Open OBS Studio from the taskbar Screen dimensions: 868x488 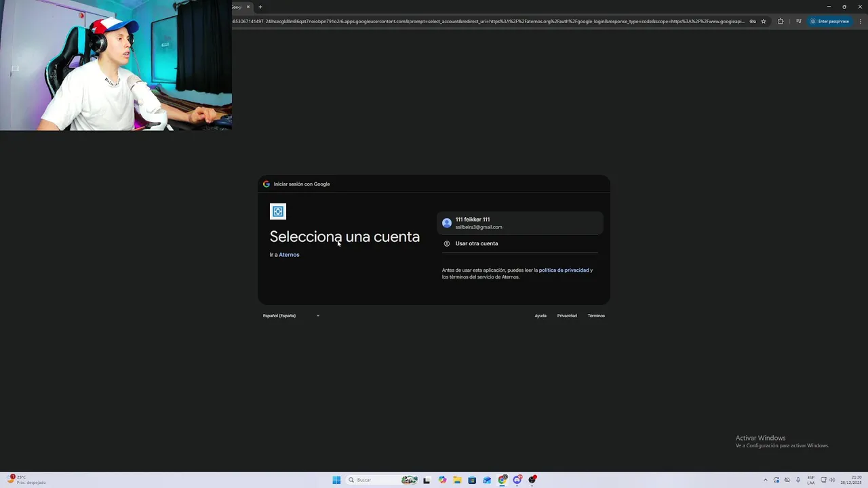pos(532,480)
